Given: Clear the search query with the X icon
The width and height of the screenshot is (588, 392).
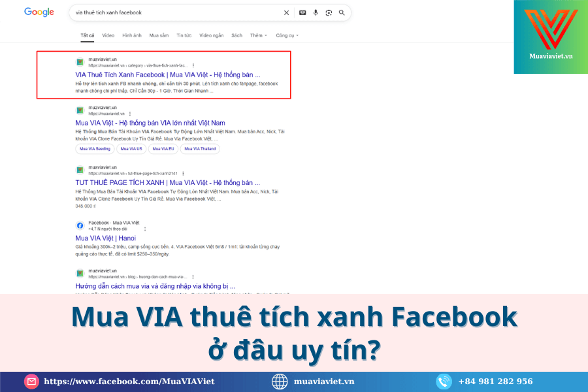Looking at the screenshot, I should click(x=286, y=13).
